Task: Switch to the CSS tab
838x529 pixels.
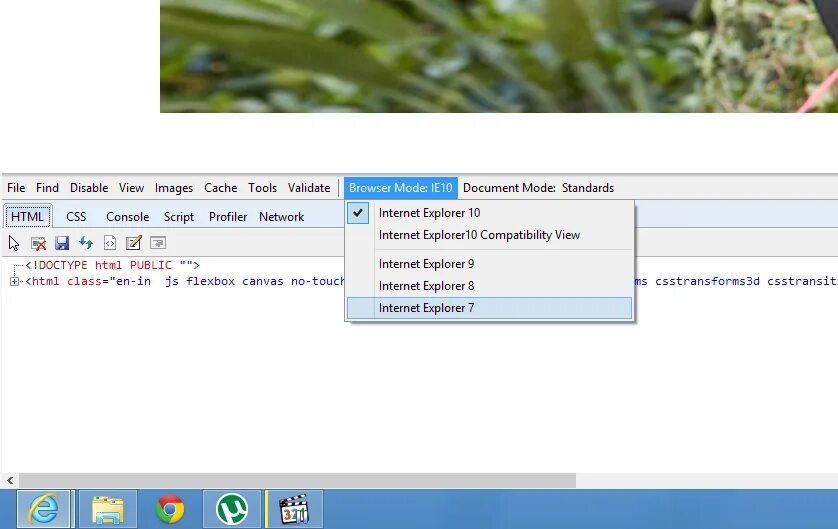Action: tap(76, 216)
